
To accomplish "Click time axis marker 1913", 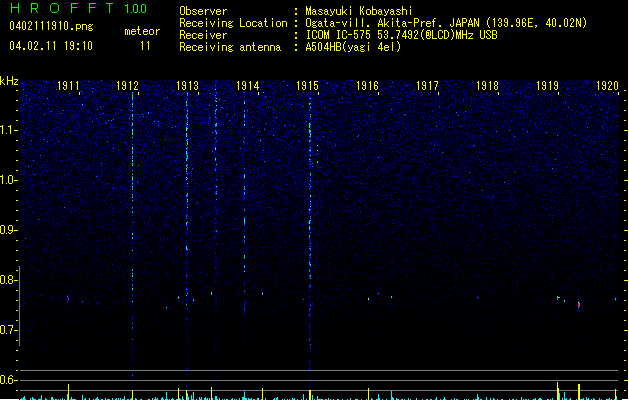I will (188, 86).
